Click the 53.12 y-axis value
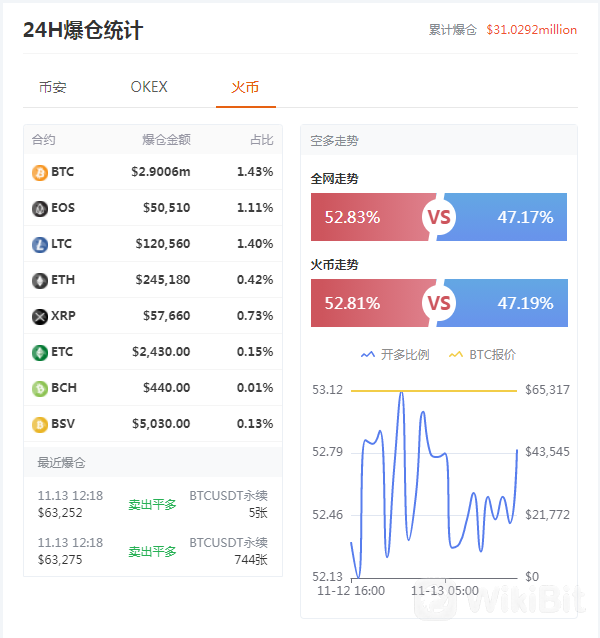This screenshot has height=638, width=600. [327, 390]
